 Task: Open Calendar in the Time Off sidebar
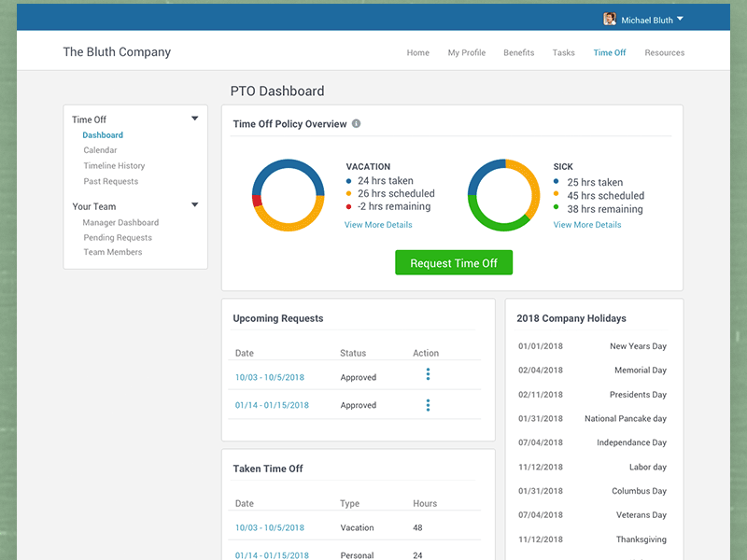[100, 150]
